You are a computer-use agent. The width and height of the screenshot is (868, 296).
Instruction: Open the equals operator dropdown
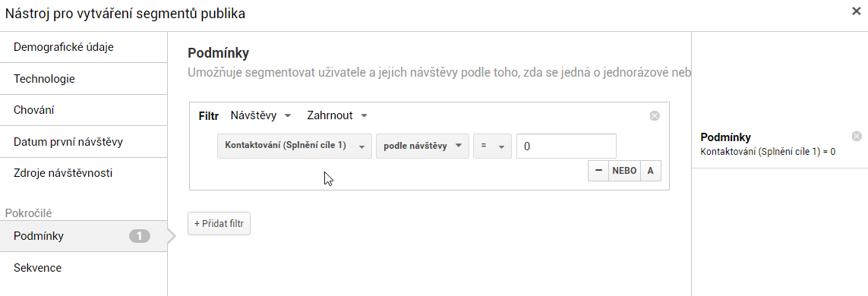click(x=492, y=146)
